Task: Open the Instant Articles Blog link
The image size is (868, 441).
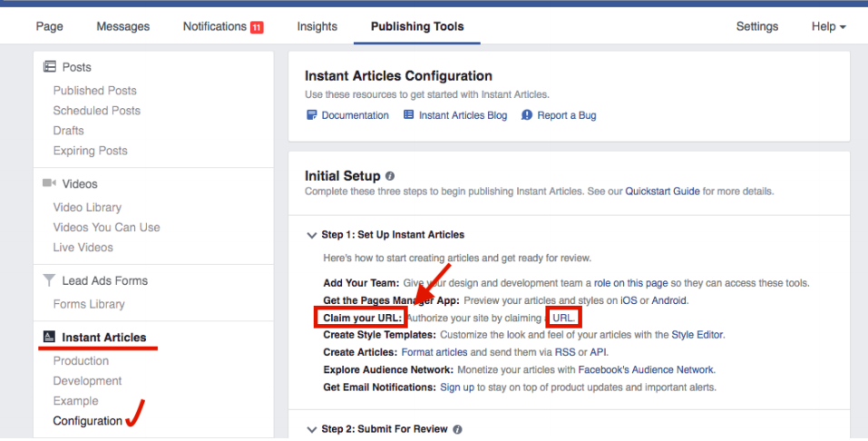Action: [463, 115]
